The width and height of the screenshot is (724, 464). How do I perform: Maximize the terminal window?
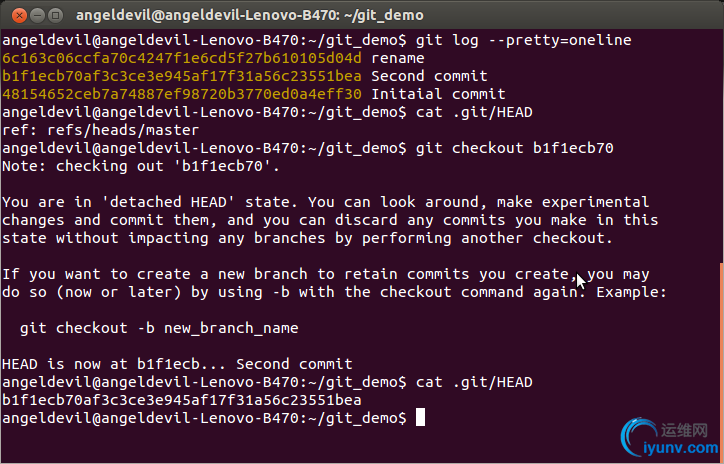(x=49, y=13)
